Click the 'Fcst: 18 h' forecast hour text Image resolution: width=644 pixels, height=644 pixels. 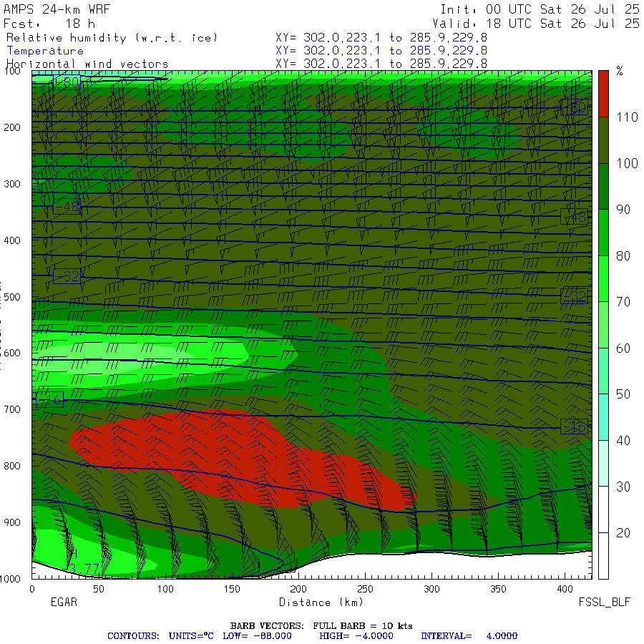(x=49, y=24)
